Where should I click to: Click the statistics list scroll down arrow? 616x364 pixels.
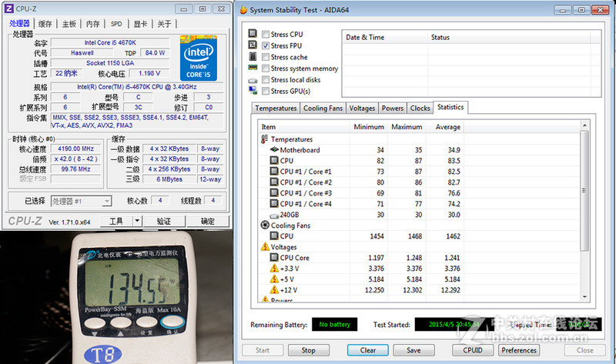[x=584, y=296]
